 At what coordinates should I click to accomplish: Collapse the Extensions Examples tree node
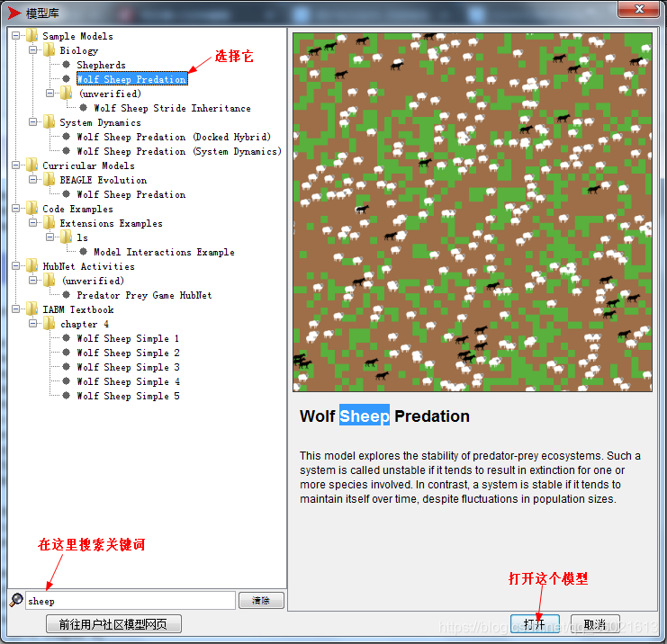click(x=32, y=223)
